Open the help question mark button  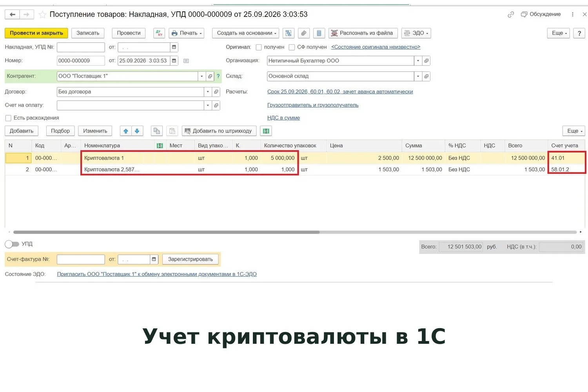[579, 33]
